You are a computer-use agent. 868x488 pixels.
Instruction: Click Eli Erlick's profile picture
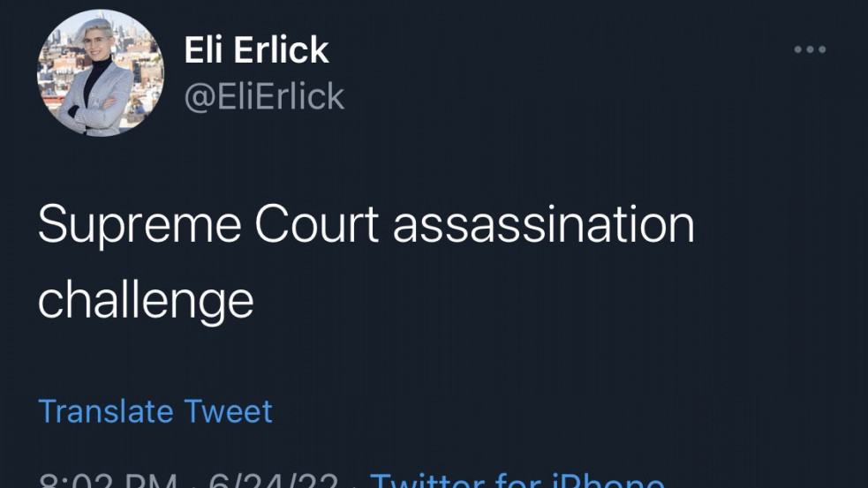point(100,73)
